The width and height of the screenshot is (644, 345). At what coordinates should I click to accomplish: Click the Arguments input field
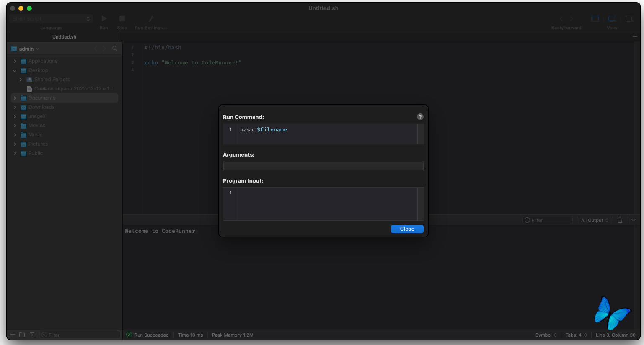click(x=323, y=166)
